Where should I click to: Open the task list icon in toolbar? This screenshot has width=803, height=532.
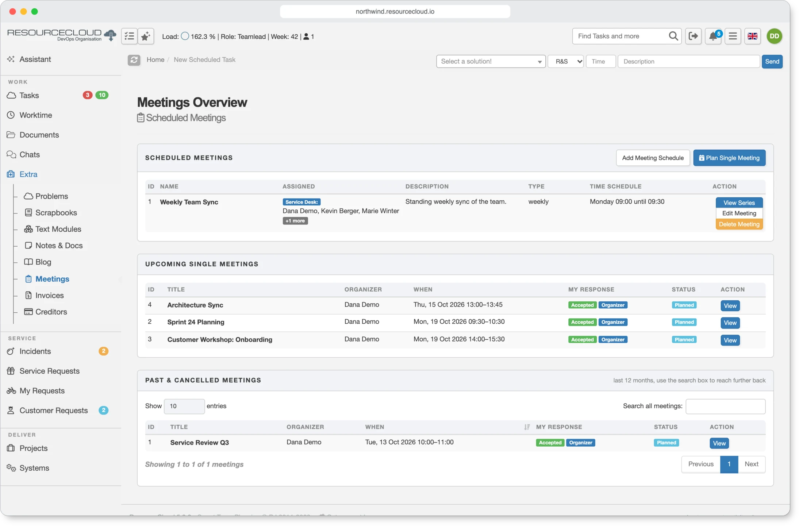(x=129, y=36)
